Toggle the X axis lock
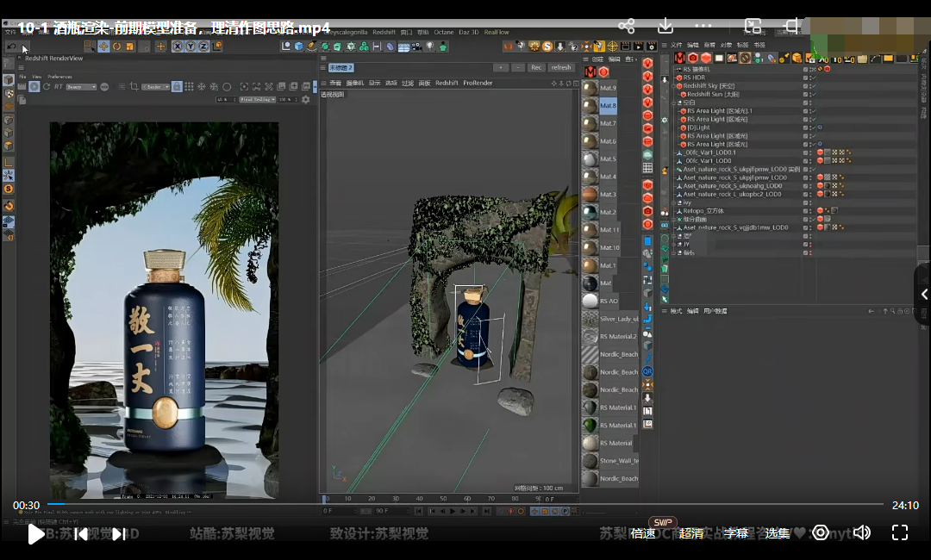931x560 pixels. pos(178,47)
